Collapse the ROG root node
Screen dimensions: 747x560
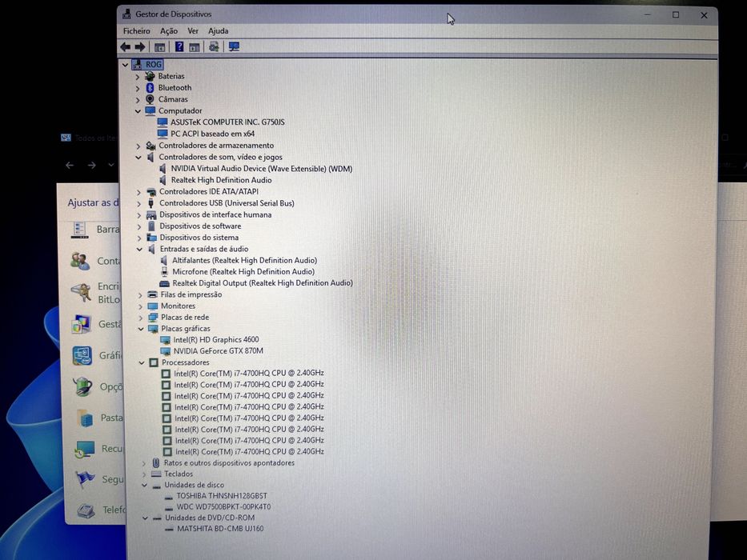(125, 64)
